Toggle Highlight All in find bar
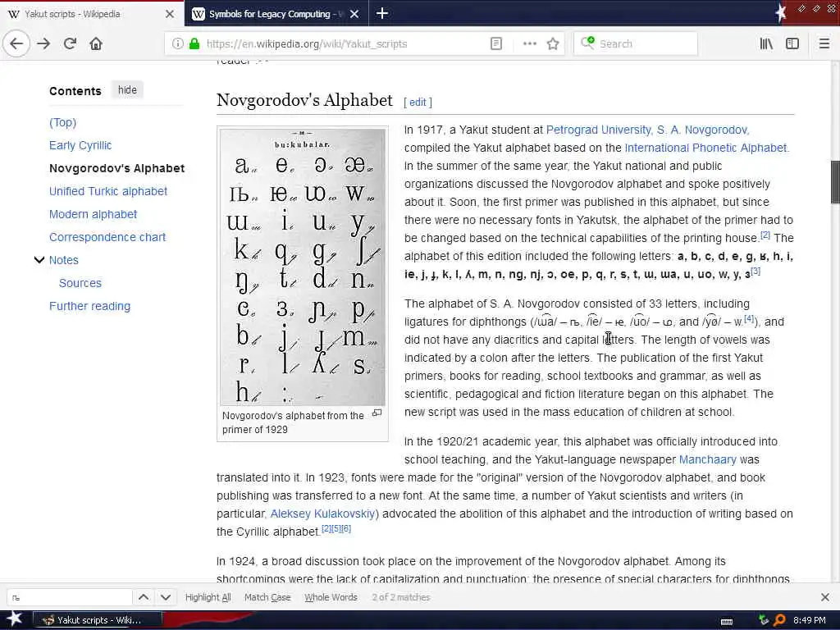 [x=208, y=597]
